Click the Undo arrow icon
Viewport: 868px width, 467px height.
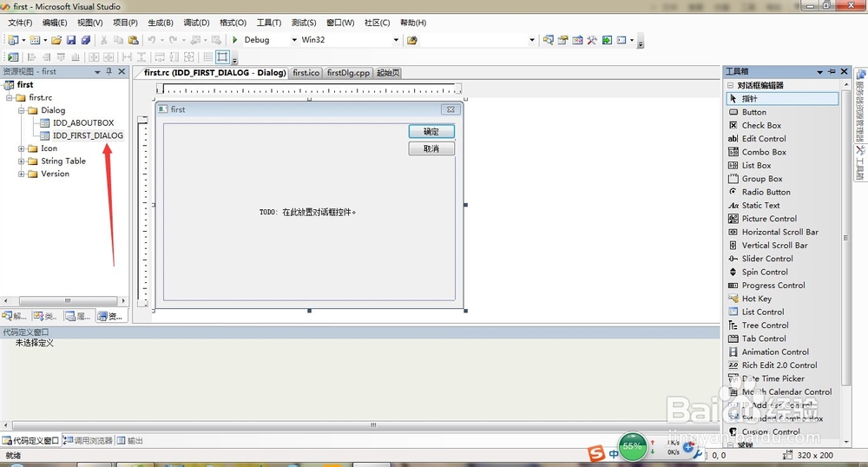click(x=151, y=40)
